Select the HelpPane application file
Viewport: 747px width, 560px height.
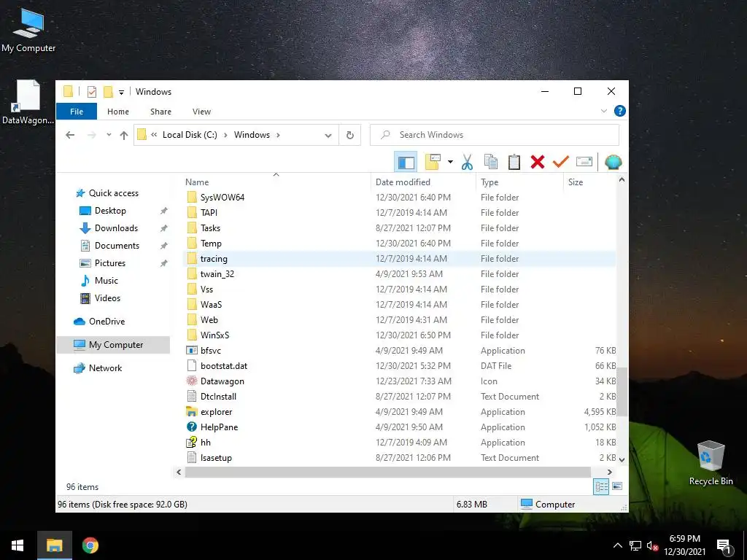click(219, 427)
